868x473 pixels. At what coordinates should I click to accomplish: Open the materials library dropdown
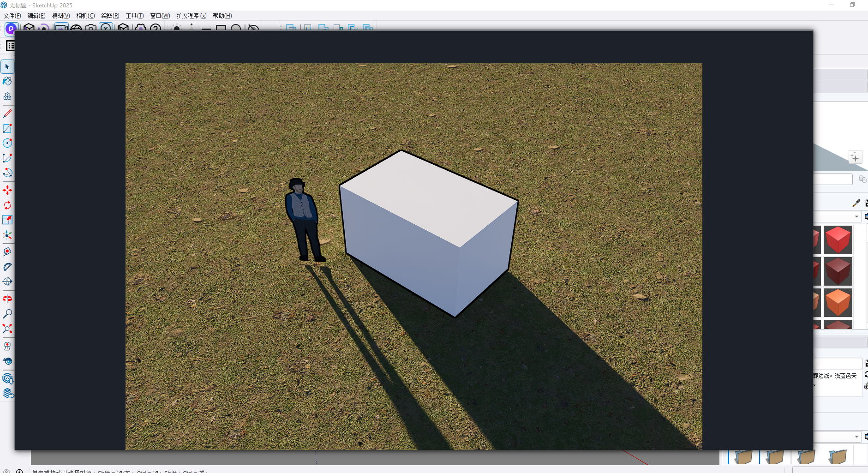[x=856, y=216]
